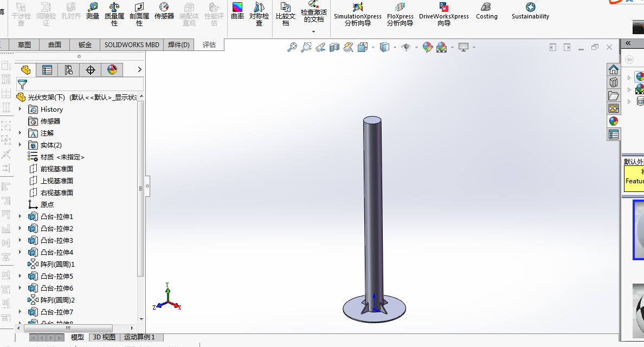Click Zoom to Area icon
644x347 pixels.
tap(306, 47)
